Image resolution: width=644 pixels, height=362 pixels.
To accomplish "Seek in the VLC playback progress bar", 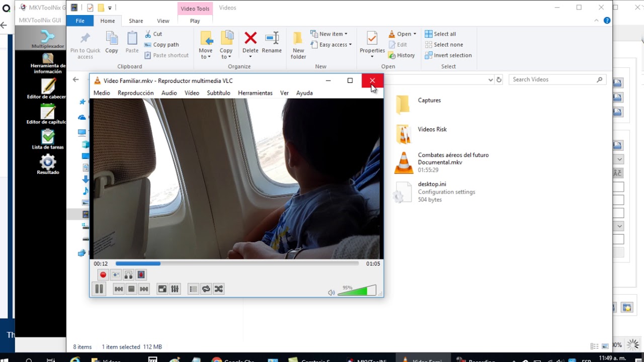I will coord(237,263).
